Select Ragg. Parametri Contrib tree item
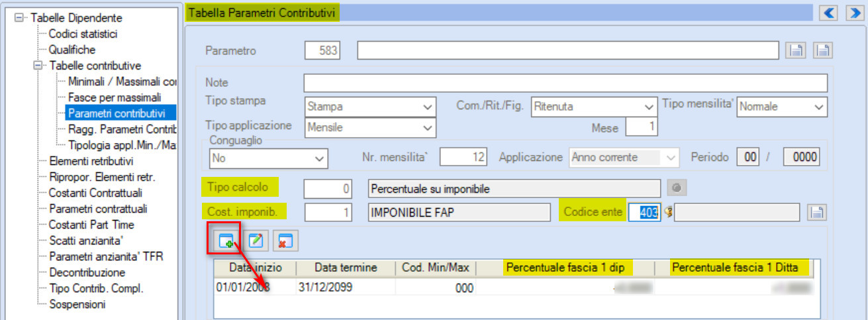Viewport: 868px width, 320px height. (x=122, y=129)
